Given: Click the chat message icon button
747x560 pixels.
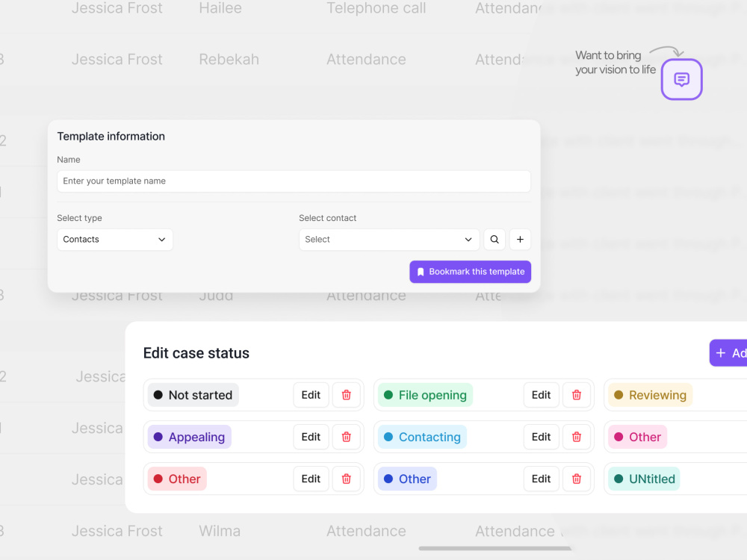Looking at the screenshot, I should (x=681, y=79).
